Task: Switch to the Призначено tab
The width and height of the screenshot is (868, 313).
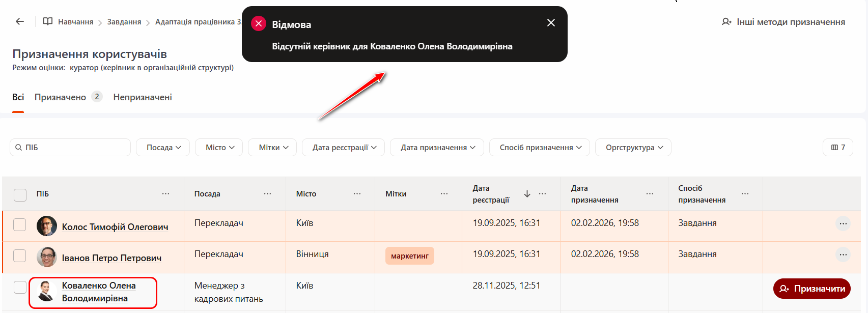Action: 60,97
